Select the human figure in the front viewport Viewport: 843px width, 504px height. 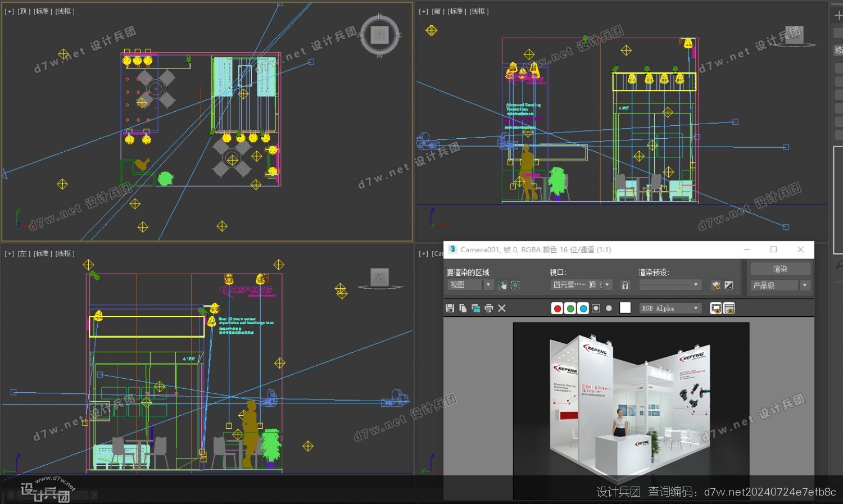click(x=527, y=173)
